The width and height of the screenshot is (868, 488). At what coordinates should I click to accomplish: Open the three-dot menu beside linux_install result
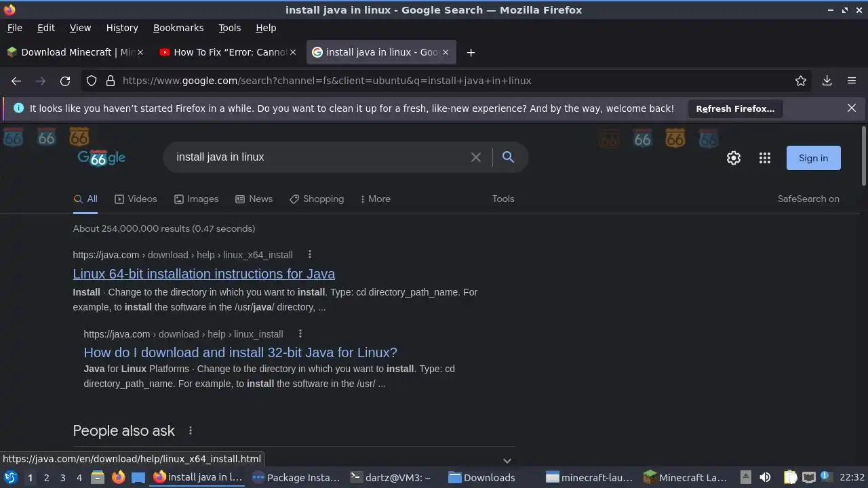tap(300, 334)
